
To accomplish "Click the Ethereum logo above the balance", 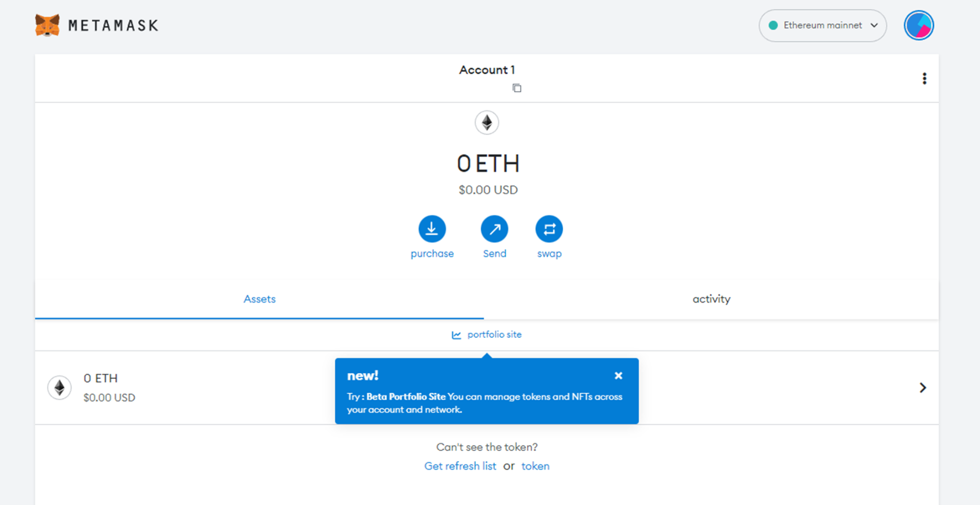I will (487, 123).
